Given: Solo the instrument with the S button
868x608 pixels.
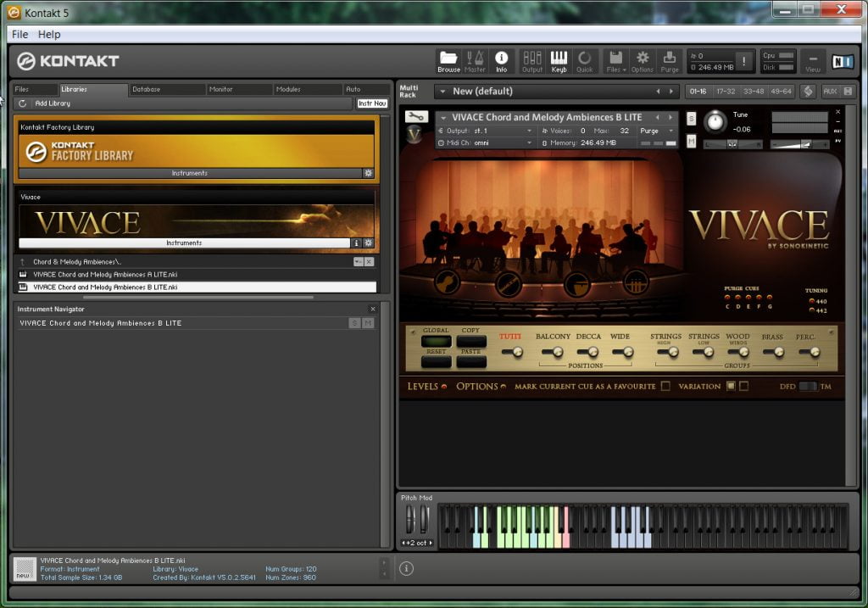Looking at the screenshot, I should (692, 119).
